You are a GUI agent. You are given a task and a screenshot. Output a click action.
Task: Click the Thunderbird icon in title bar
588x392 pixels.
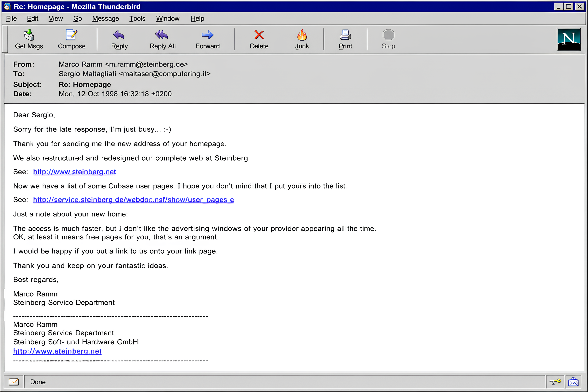(x=7, y=7)
